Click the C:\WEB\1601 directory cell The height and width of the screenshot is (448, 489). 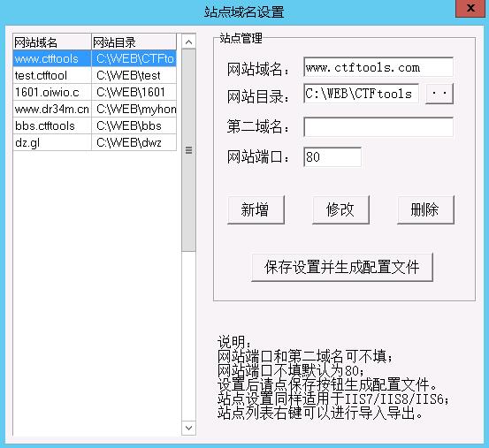pos(134,92)
